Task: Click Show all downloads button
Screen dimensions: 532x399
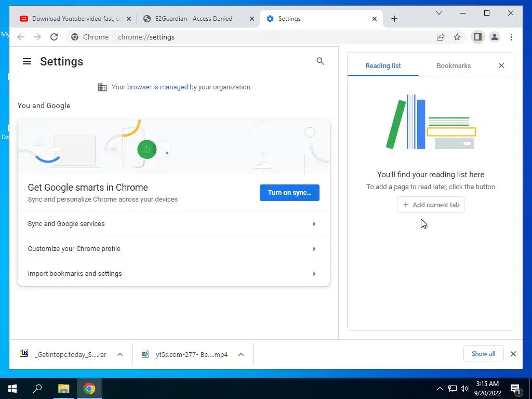Action: [x=484, y=354]
